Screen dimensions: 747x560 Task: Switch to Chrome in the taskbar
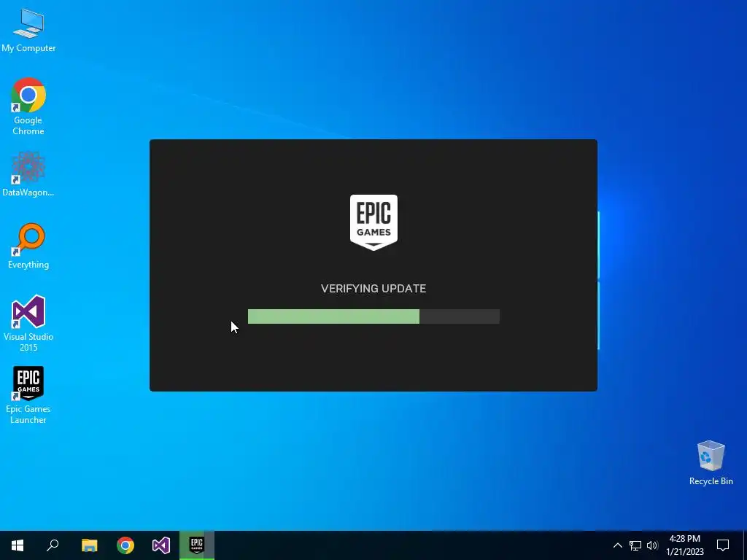coord(125,545)
